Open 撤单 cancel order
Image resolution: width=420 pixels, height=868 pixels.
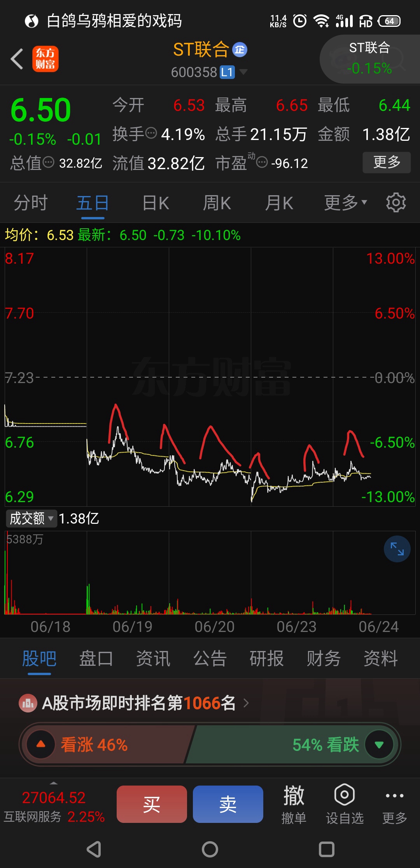[x=294, y=804]
